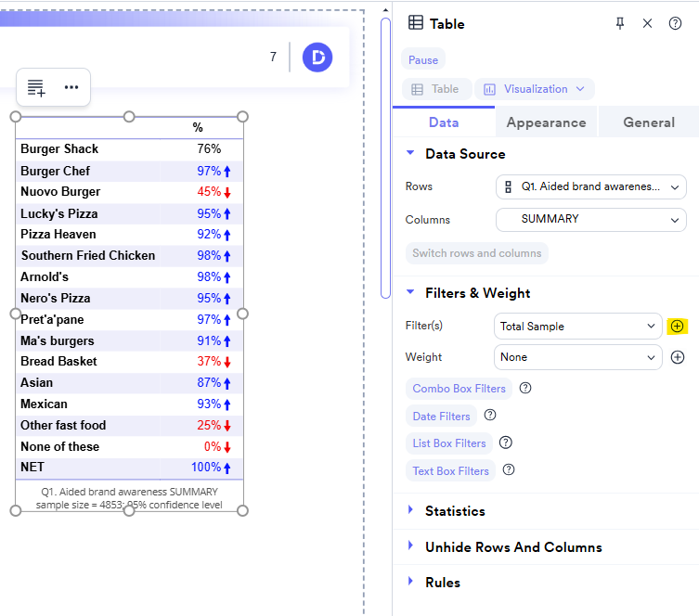The width and height of the screenshot is (699, 616).
Task: Open the three-dots more options menu
Action: click(71, 87)
